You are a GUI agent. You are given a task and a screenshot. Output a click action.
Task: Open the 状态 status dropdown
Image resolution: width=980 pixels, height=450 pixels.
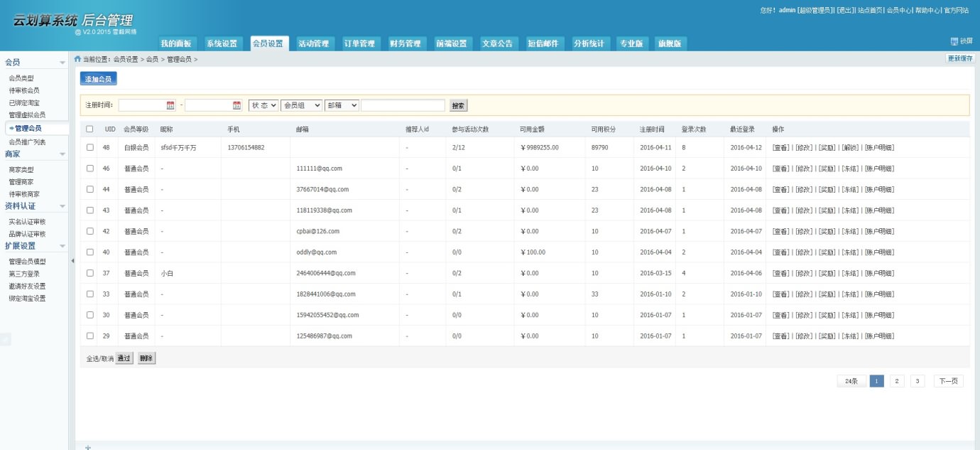tap(263, 105)
